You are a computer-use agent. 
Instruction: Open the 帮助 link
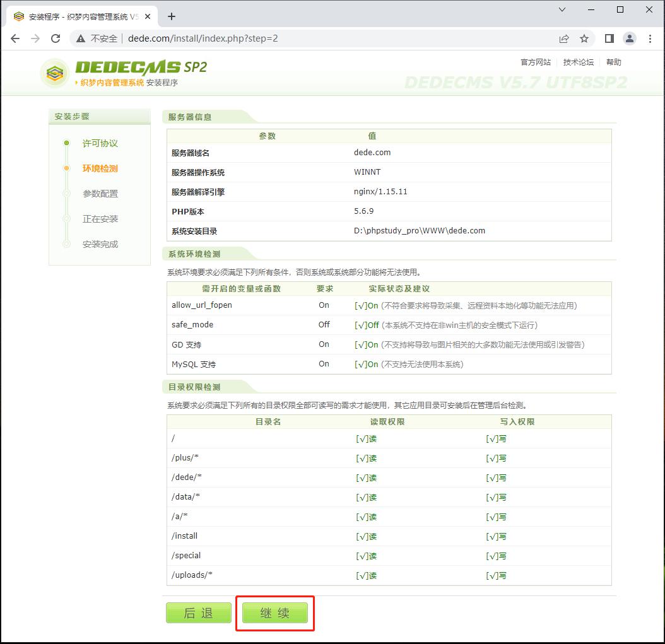[613, 62]
